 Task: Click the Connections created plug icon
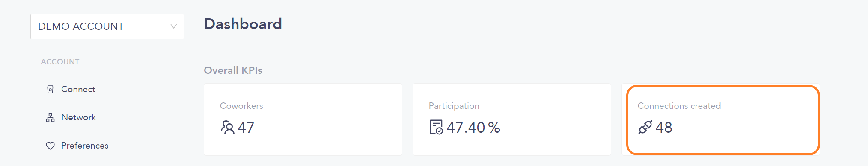click(x=645, y=127)
